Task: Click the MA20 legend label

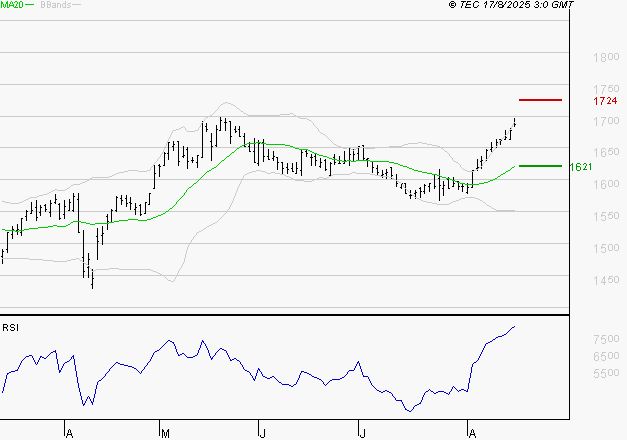Action: (12, 5)
